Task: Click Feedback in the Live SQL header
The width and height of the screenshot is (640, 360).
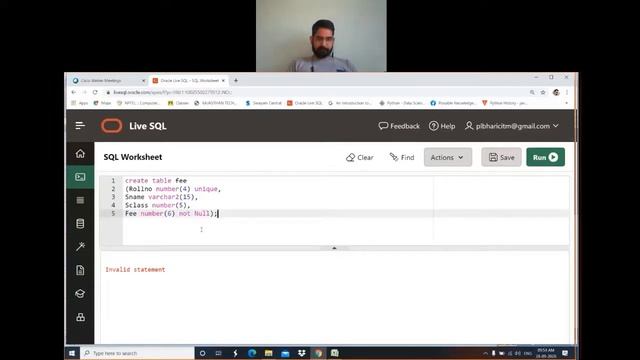Action: 399,126
